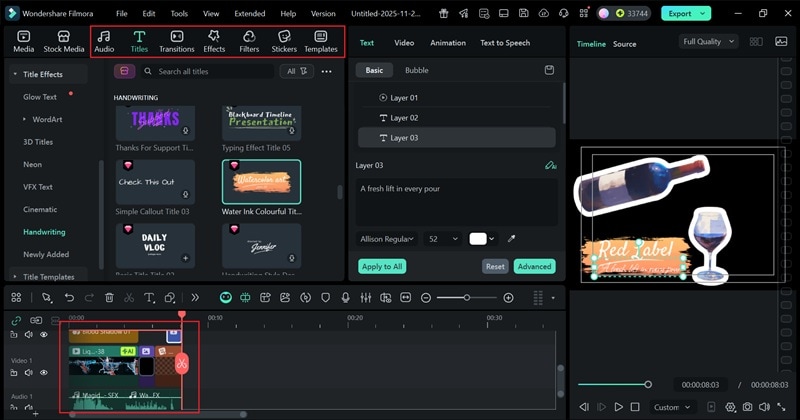Click the marker shield icon
This screenshot has height=420, width=800.
(326, 298)
